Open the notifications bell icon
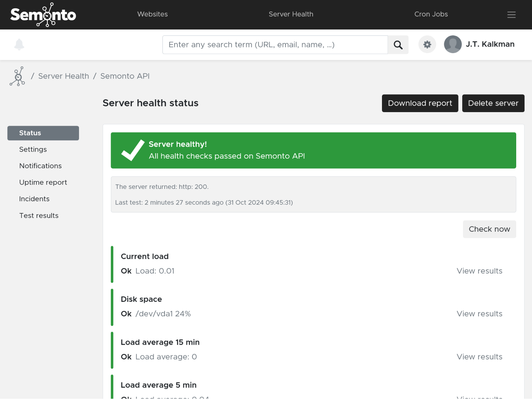This screenshot has height=399, width=532. (x=19, y=44)
